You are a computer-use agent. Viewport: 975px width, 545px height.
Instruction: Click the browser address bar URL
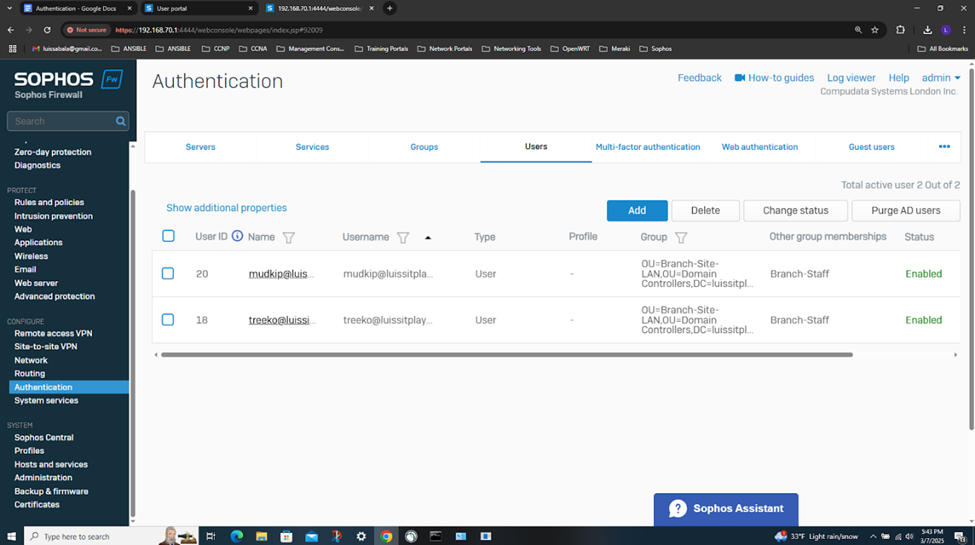click(x=219, y=30)
